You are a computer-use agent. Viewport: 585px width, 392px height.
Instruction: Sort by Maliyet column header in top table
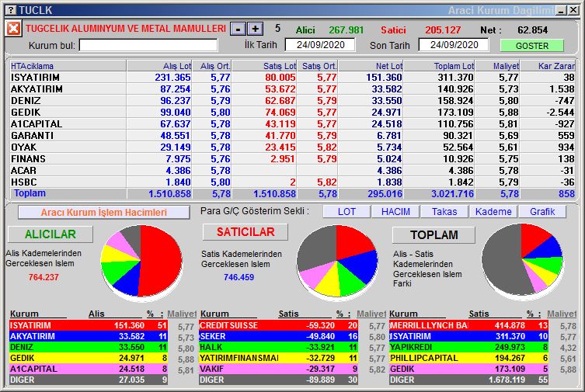[x=498, y=66]
